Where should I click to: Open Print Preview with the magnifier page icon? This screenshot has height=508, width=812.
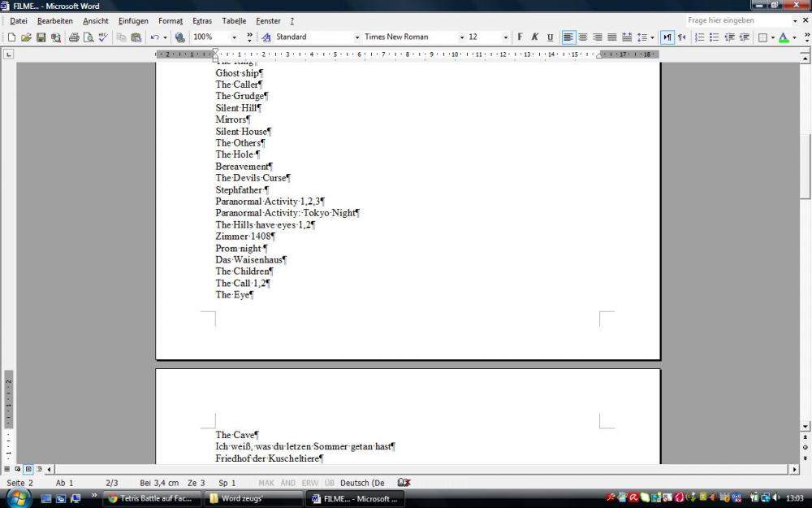pos(89,37)
